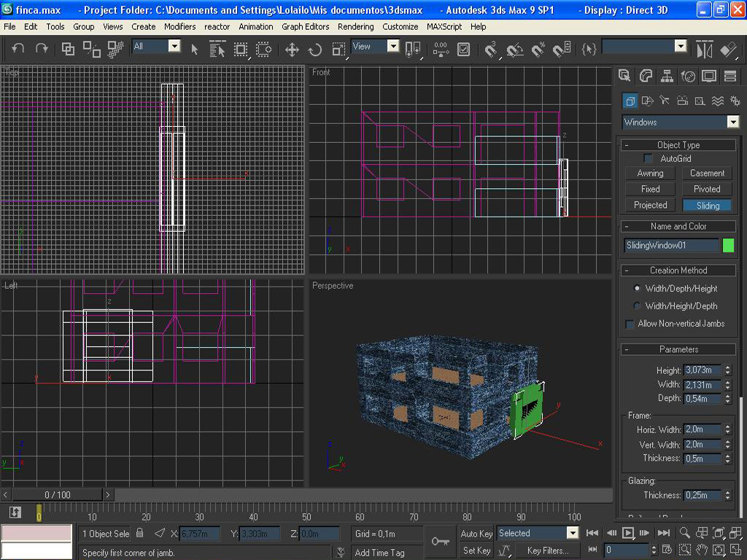Click the Mirror tool icon
The image size is (747, 560).
704,50
